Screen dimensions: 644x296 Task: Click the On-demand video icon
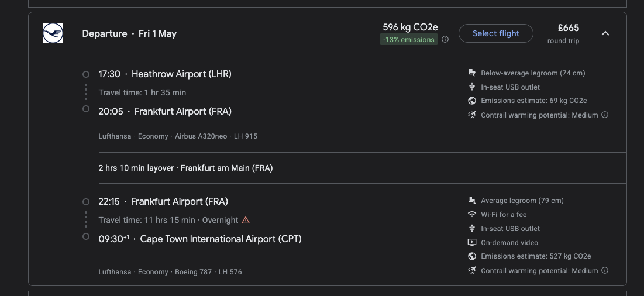[x=472, y=243]
